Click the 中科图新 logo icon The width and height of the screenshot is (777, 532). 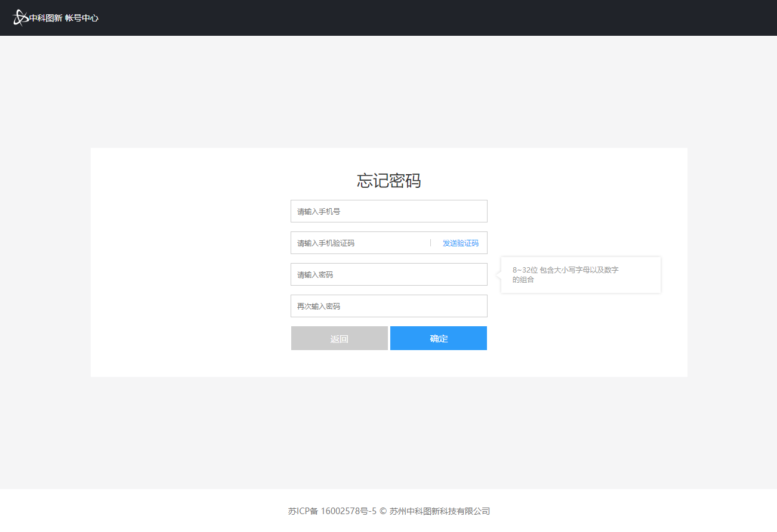click(20, 18)
